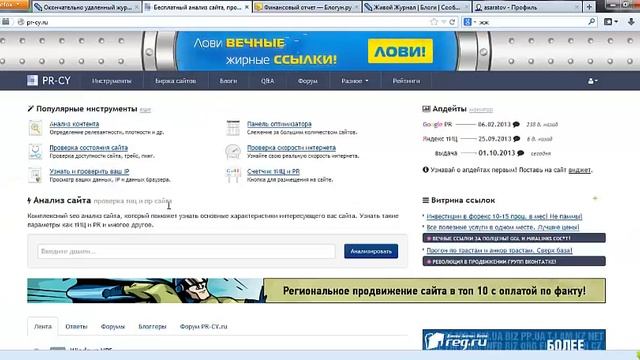The height and width of the screenshot is (360, 640).
Task: Open the Прогон по трастам link
Action: 499,250
